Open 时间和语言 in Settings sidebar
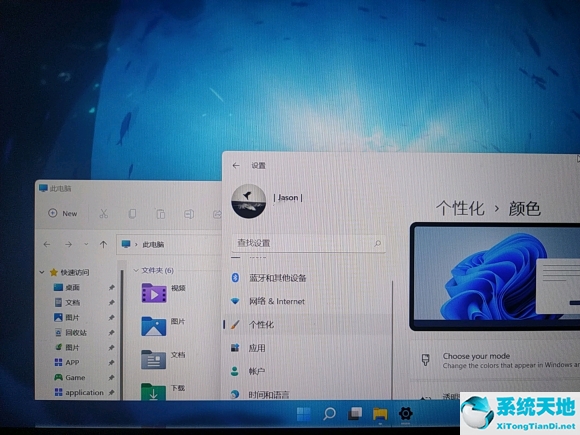The image size is (580, 435). coord(307,394)
